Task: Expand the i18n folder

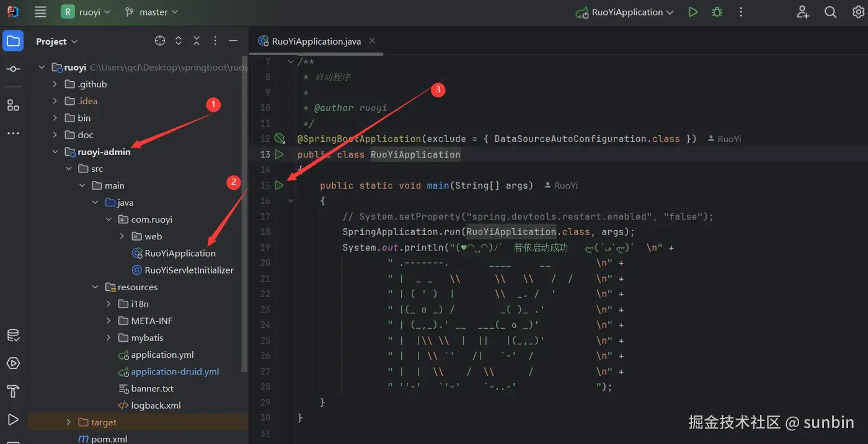Action: click(109, 304)
